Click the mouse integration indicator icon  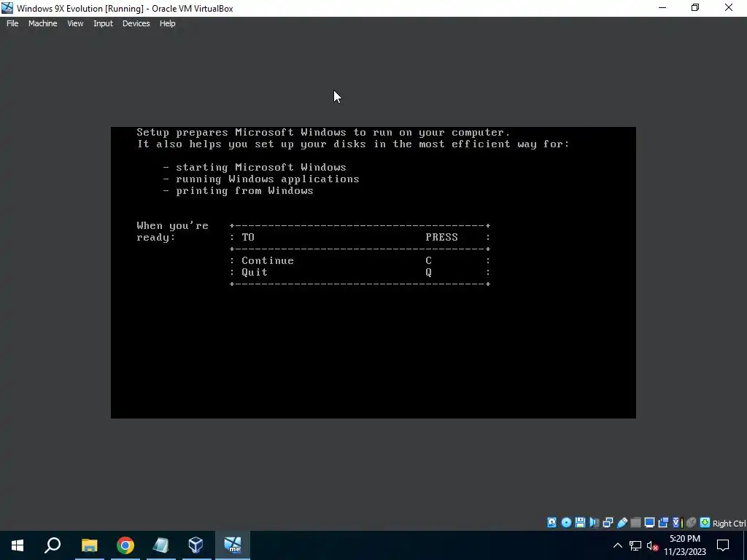tap(691, 522)
